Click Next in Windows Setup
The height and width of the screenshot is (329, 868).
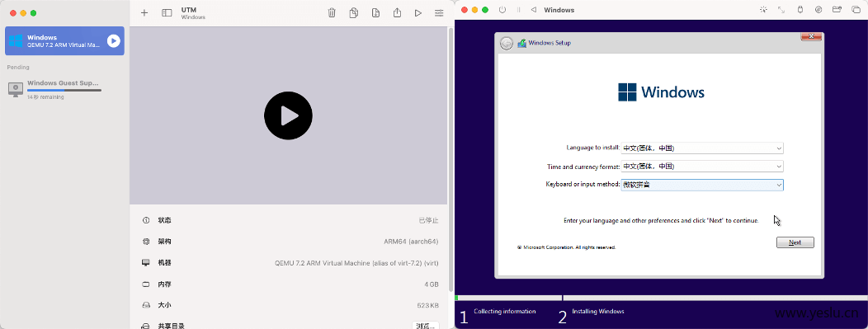coord(795,242)
